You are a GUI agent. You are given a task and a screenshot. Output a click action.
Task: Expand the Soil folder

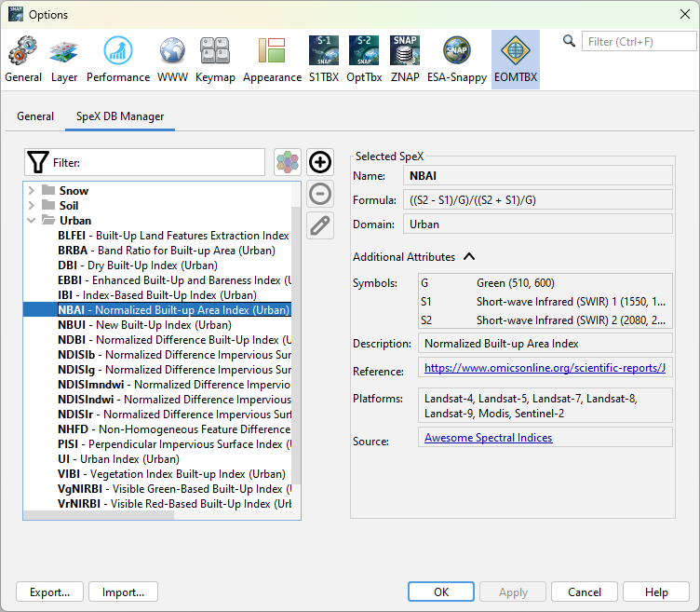click(31, 206)
